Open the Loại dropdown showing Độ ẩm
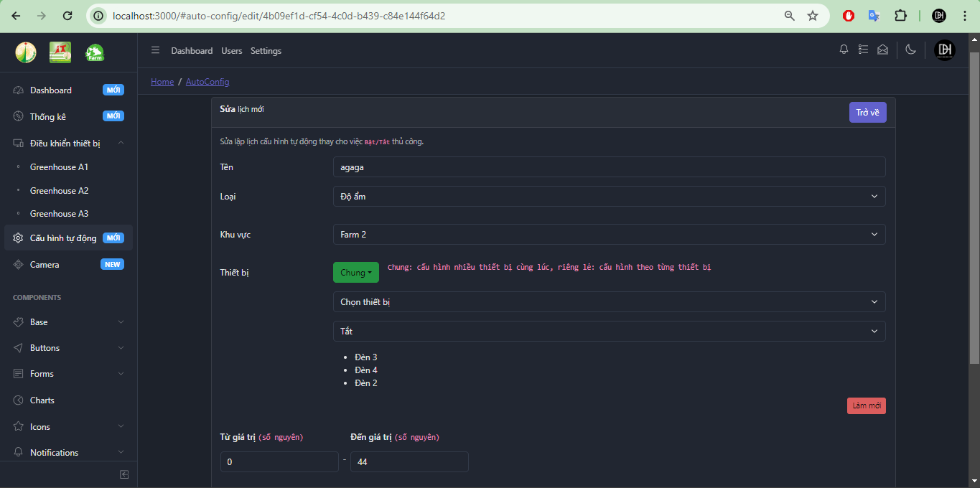 click(x=609, y=196)
